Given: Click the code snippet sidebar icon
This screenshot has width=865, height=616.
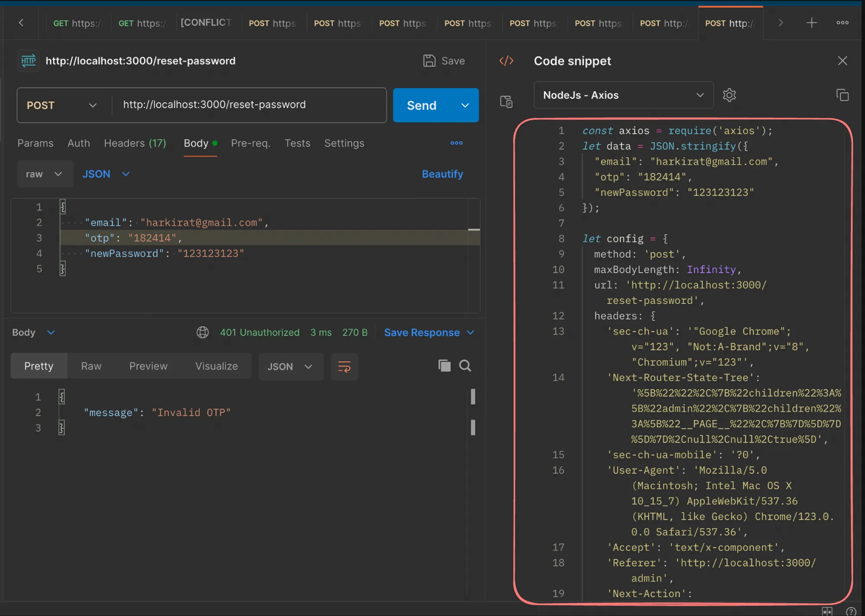Looking at the screenshot, I should click(506, 61).
